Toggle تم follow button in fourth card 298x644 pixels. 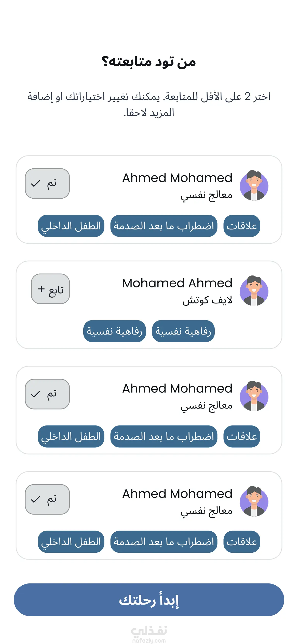coord(47,499)
